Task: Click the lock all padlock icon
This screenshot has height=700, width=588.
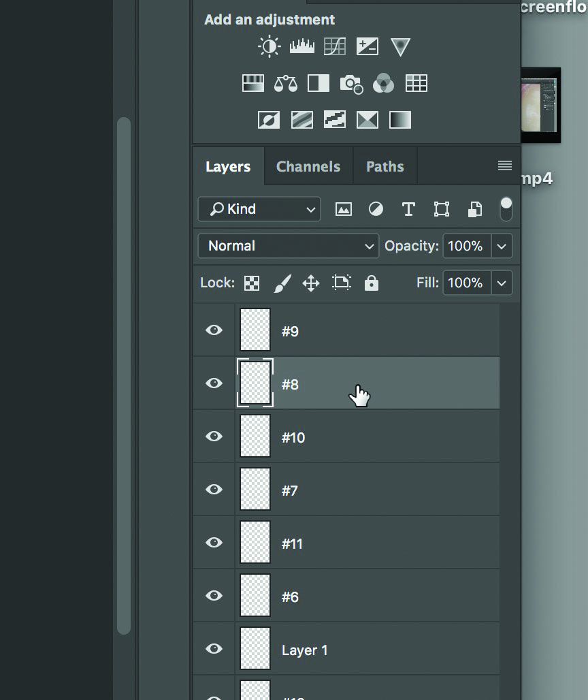Action: 371,283
